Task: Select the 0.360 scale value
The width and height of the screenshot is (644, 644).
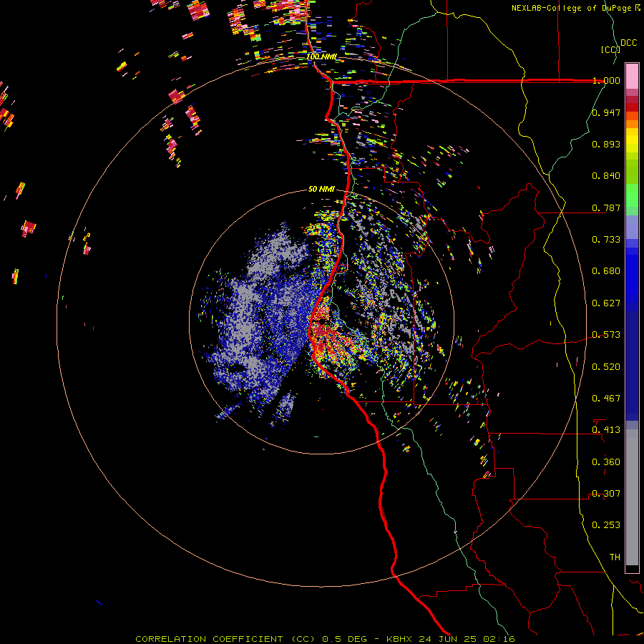Action: tap(606, 462)
